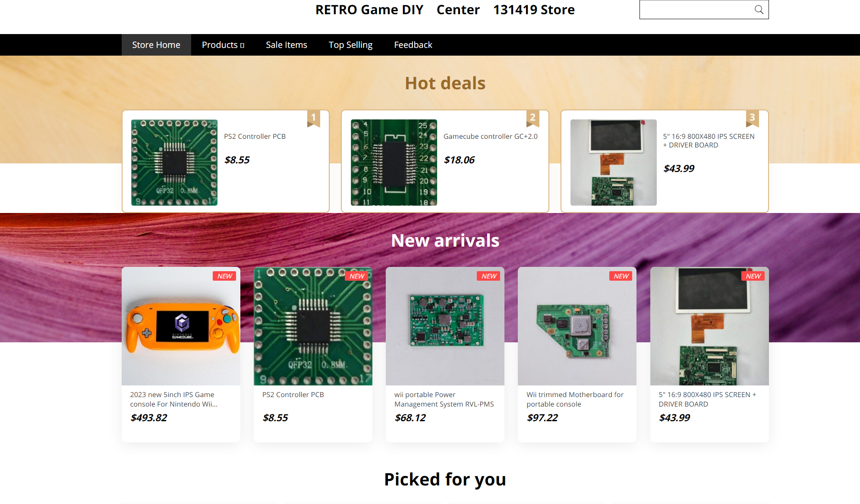Click the rank 2 ribbon badge
The height and width of the screenshot is (504, 860).
point(533,118)
